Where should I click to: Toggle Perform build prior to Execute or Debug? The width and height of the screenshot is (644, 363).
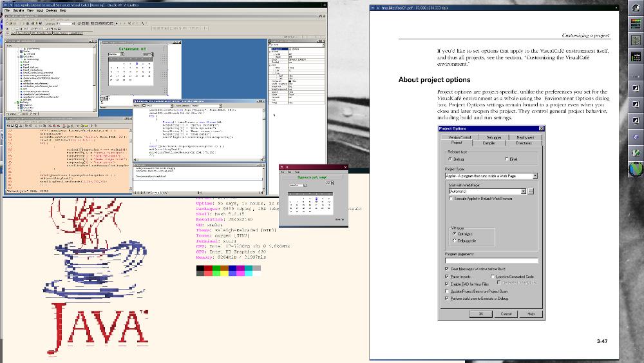point(447,299)
